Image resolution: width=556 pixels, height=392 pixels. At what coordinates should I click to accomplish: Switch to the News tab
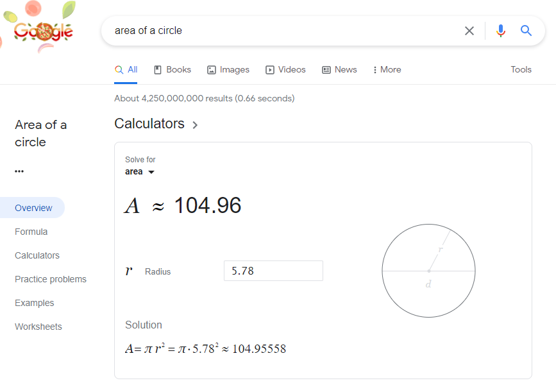339,70
